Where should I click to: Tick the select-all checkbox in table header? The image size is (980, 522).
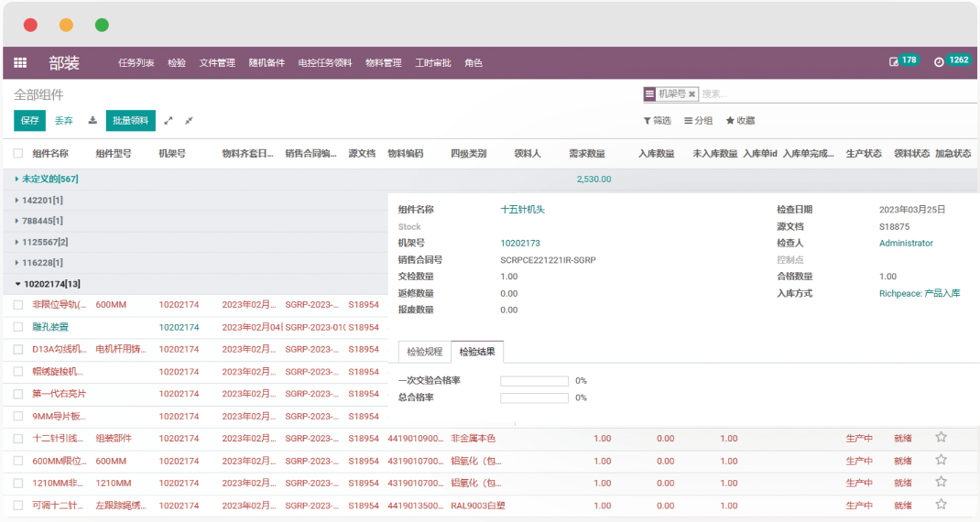18,154
